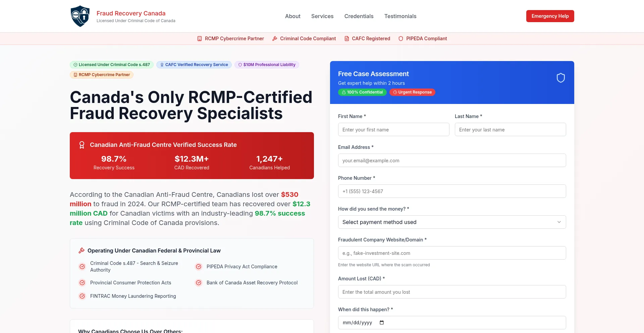Image resolution: width=644 pixels, height=333 pixels.
Task: Click the document icon beside CAFC Registered
Action: click(347, 39)
